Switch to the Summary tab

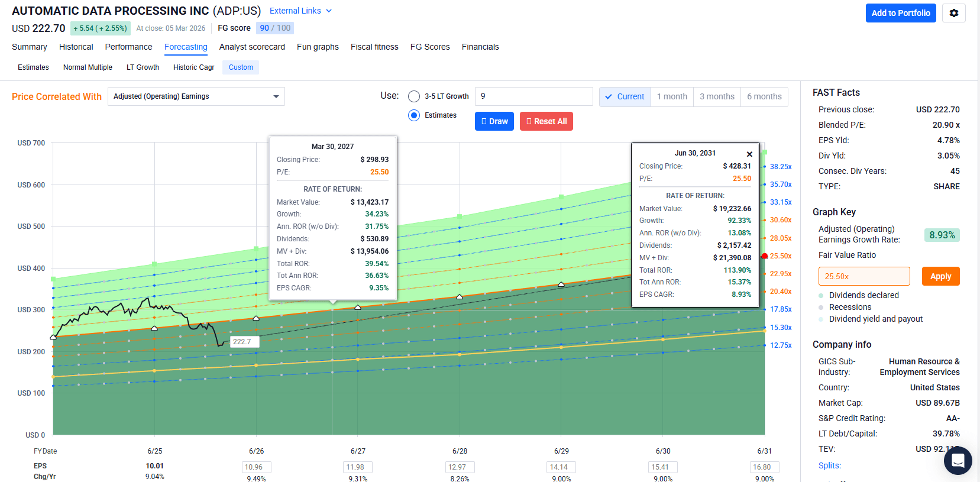(x=30, y=47)
